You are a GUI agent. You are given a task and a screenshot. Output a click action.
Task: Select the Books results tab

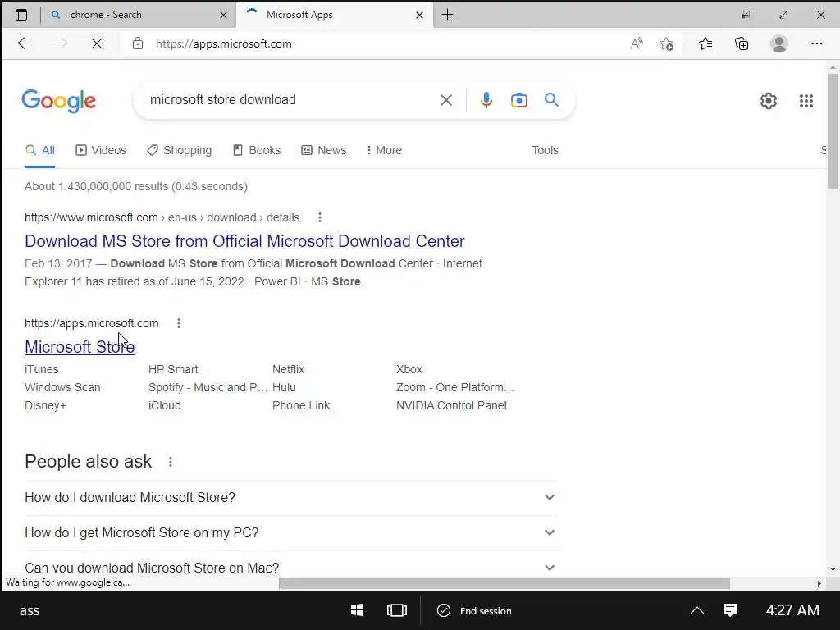[x=257, y=151]
